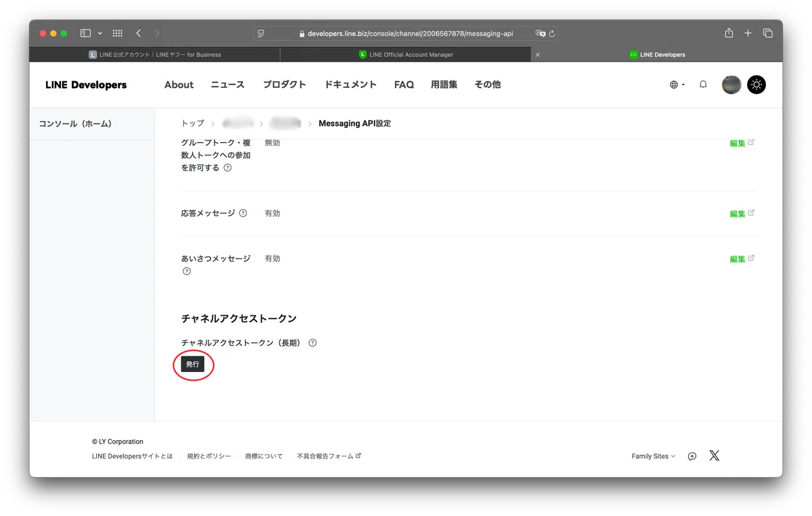Click the X (Twitter) icon in footer

(714, 456)
